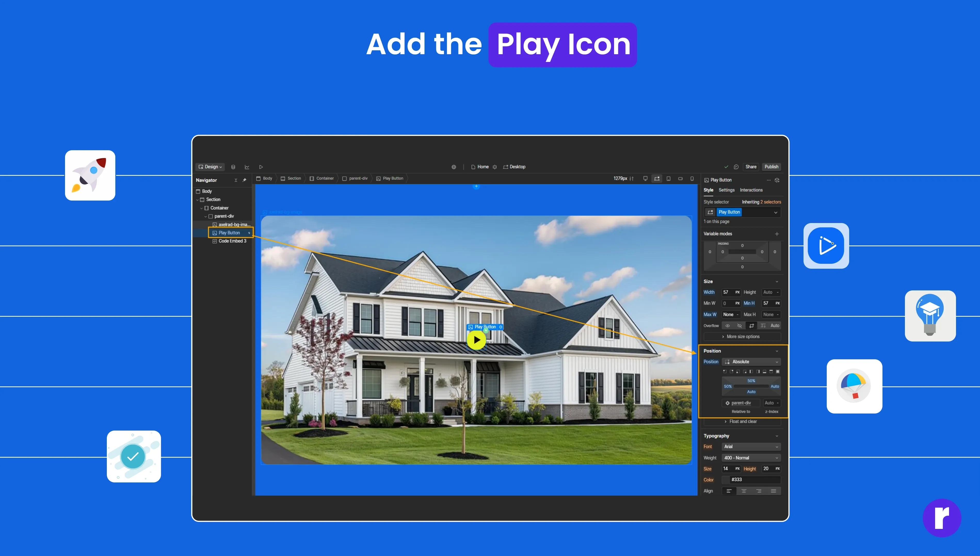Choose full-cover position preset icon
Image resolution: width=980 pixels, height=556 pixels.
coord(778,371)
